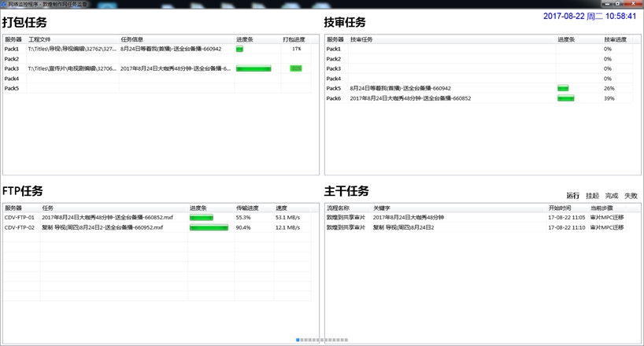The width and height of the screenshot is (644, 346).
Task: Select Pack4 in the 技审任务 list
Action: pyautogui.click(x=334, y=79)
